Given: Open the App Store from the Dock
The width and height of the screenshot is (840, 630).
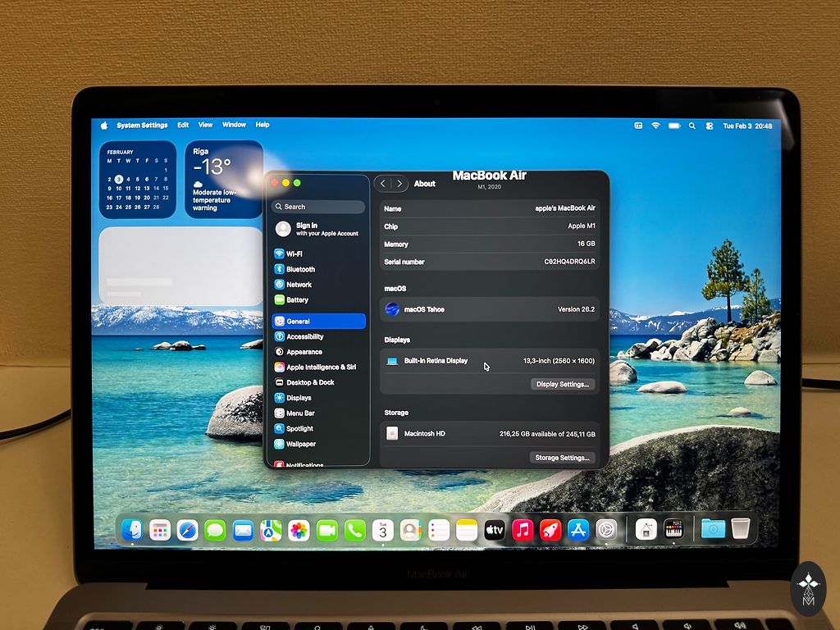Looking at the screenshot, I should coord(578,530).
